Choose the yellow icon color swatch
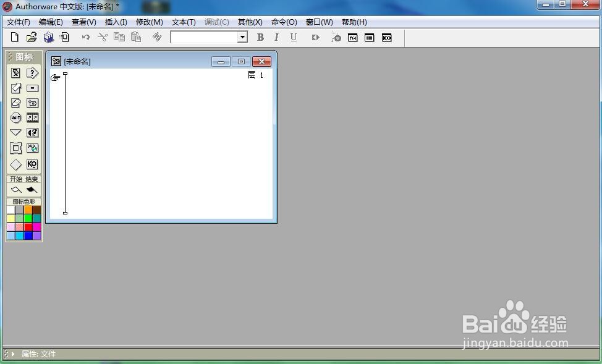Screen dimensions: 602x364 pos(11,219)
